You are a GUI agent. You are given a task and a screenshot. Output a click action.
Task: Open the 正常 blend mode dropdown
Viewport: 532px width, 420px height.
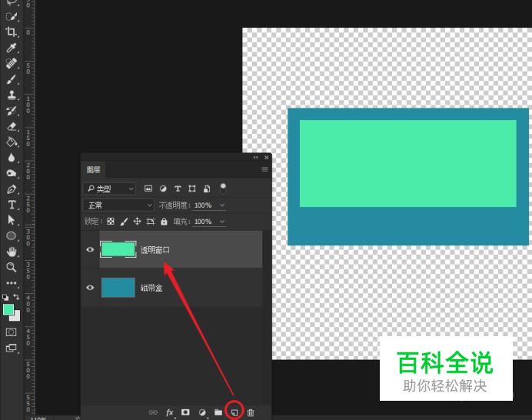118,205
